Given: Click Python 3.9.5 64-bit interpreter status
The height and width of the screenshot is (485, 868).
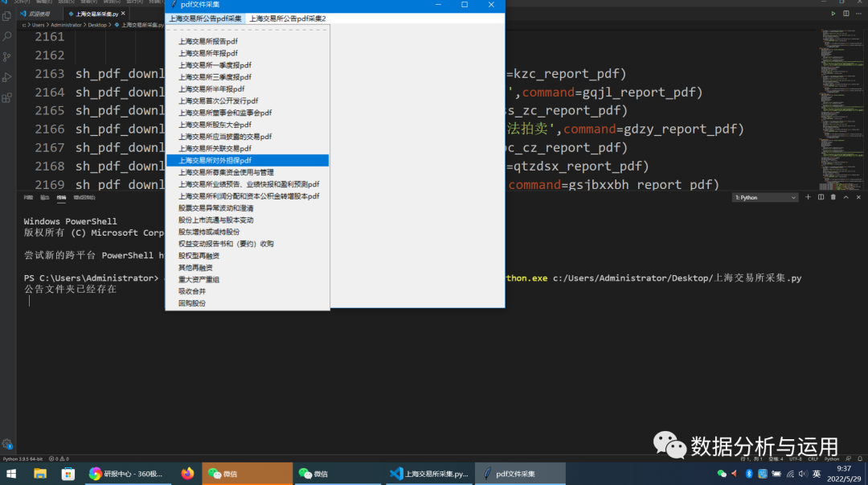Looking at the screenshot, I should 23,459.
